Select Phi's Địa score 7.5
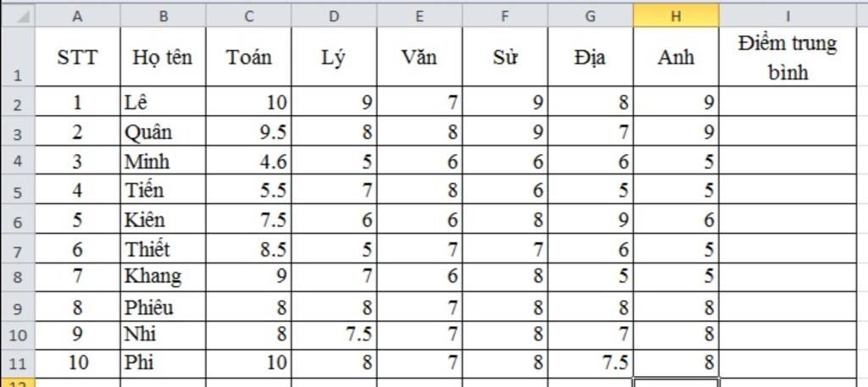 [590, 364]
